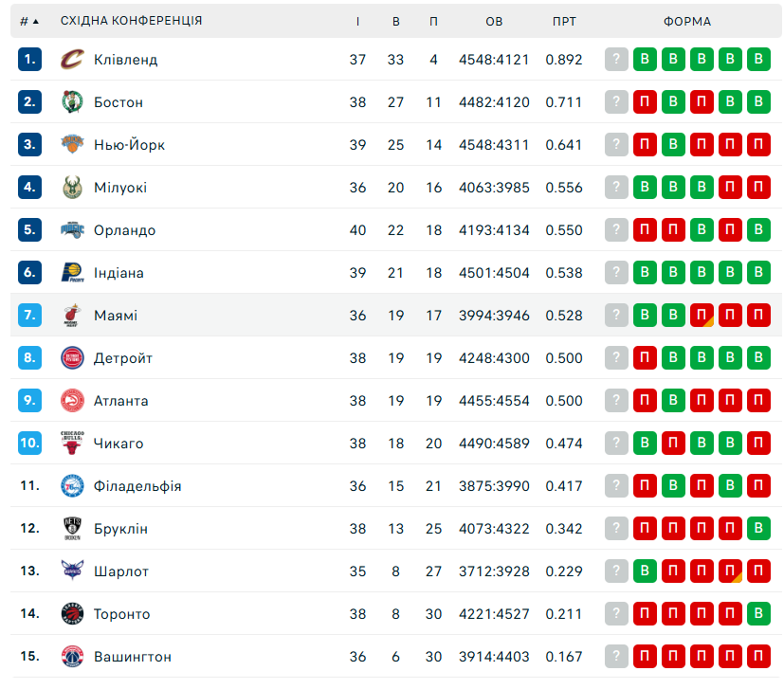Click the Cleveland Cavaliers team logo
Screen dimensions: 784x689
72,60
